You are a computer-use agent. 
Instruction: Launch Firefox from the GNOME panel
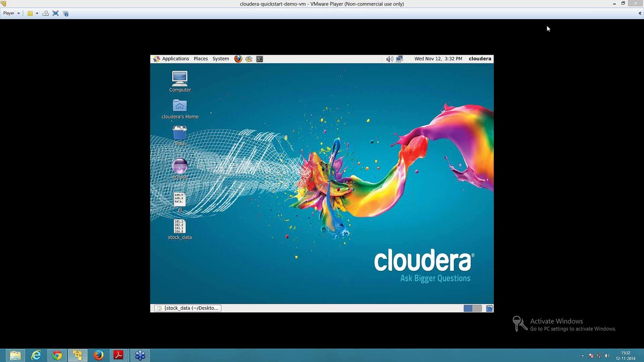click(238, 59)
